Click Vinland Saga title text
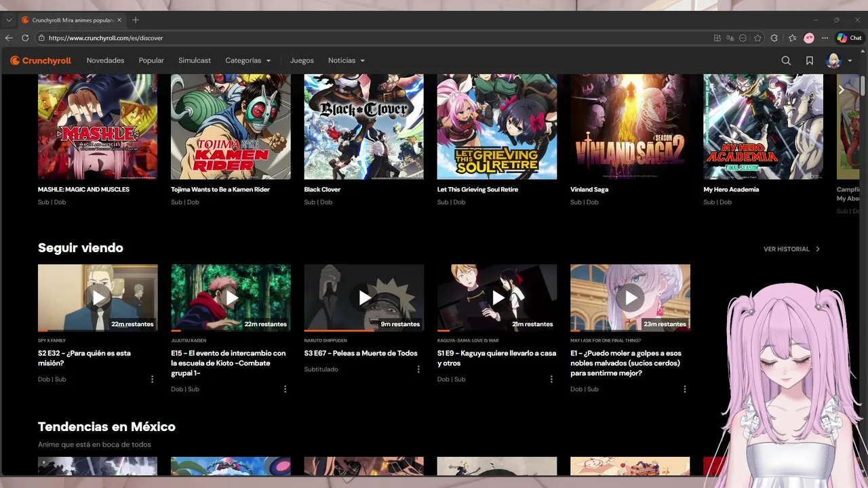This screenshot has width=868, height=488. (x=589, y=189)
